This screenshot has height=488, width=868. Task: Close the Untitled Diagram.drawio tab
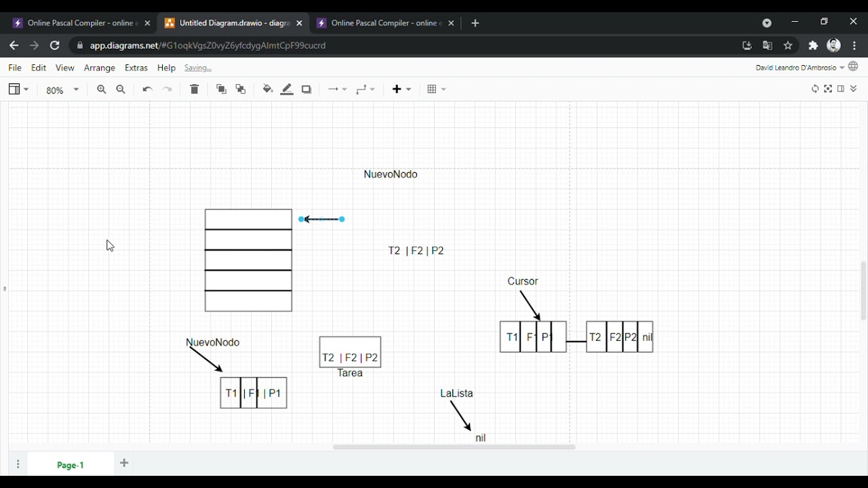(300, 23)
